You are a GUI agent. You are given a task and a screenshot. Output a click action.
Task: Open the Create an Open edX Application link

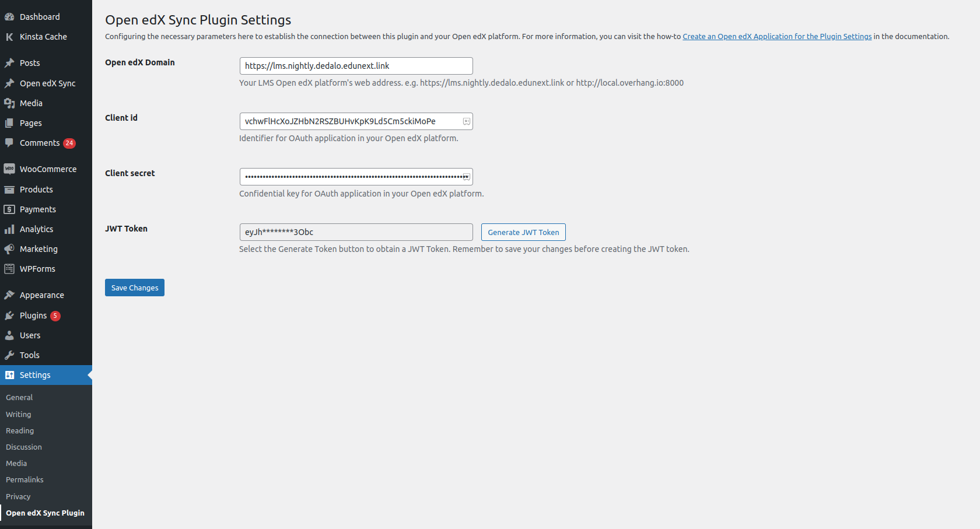(x=777, y=36)
